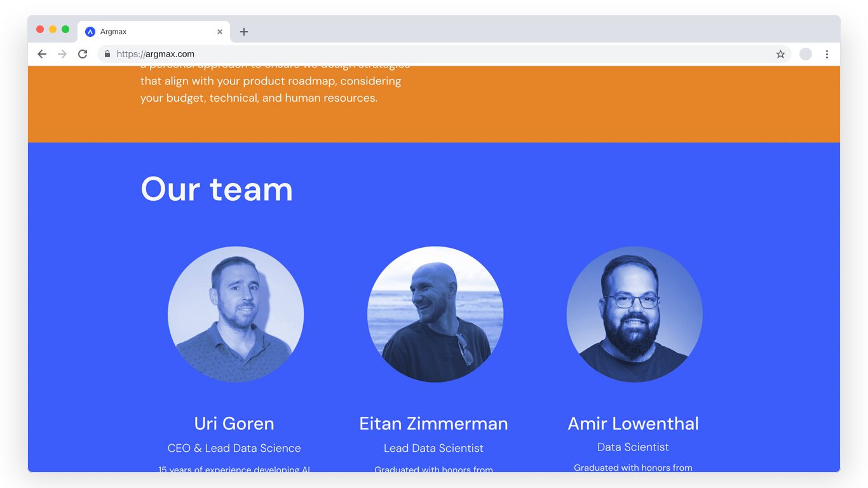Open a new browser tab
This screenshot has width=868, height=488.
click(x=244, y=32)
